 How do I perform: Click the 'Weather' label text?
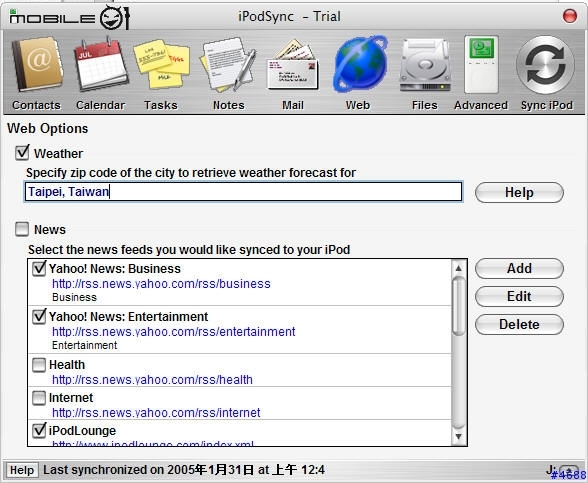click(x=58, y=154)
